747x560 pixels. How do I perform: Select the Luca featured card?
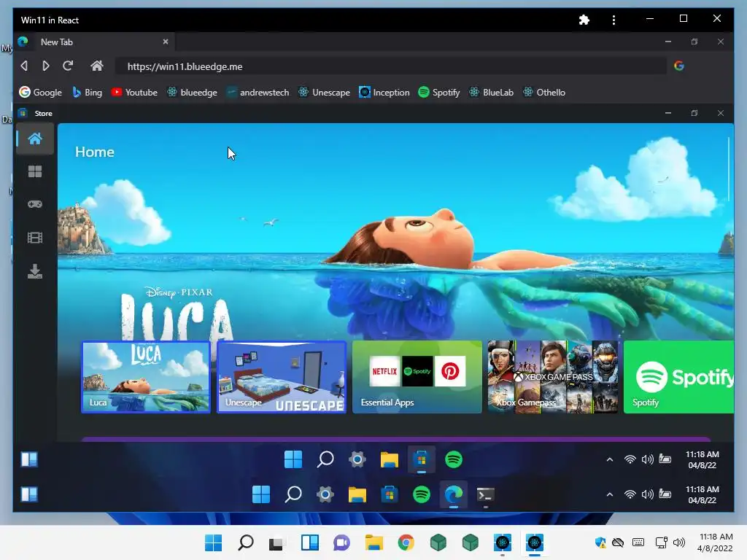(x=146, y=377)
